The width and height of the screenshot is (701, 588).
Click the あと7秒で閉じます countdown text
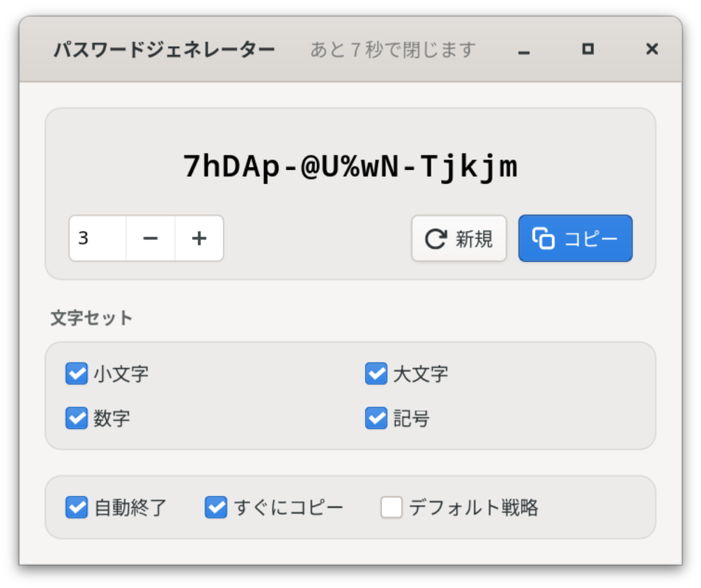coord(393,49)
